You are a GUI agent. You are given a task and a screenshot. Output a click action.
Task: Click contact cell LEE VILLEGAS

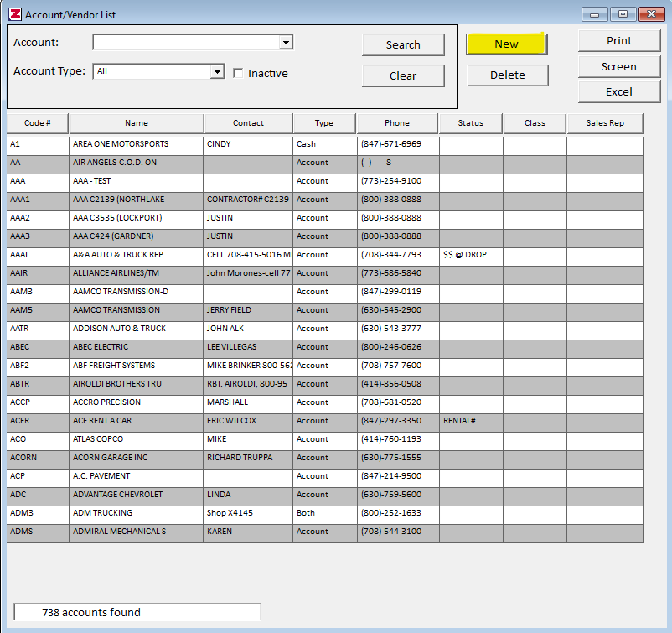coord(248,349)
